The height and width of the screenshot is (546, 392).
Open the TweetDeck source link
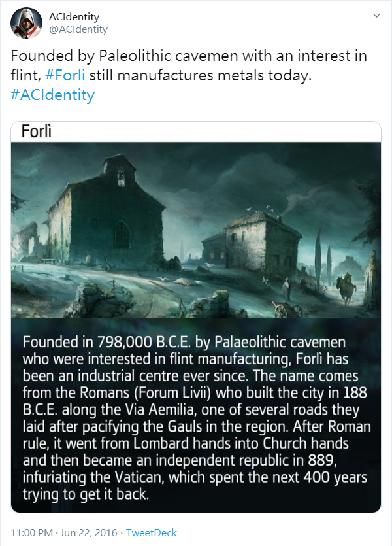click(x=151, y=532)
